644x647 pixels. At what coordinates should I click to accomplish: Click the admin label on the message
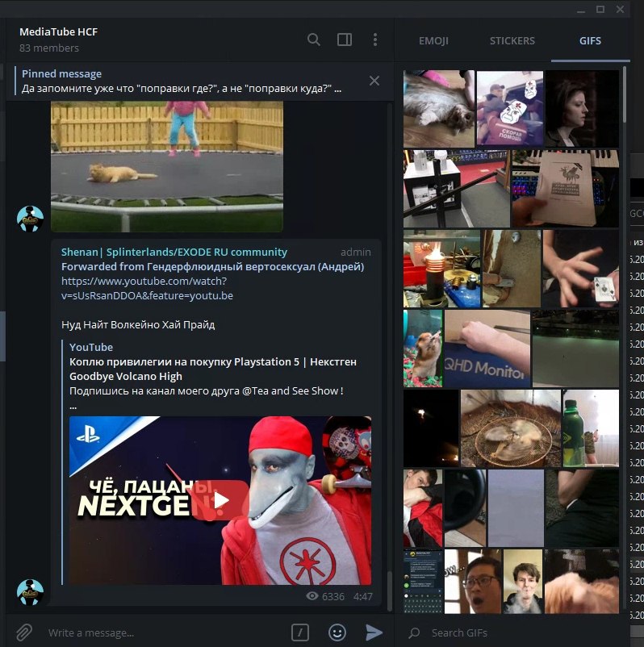tap(355, 252)
